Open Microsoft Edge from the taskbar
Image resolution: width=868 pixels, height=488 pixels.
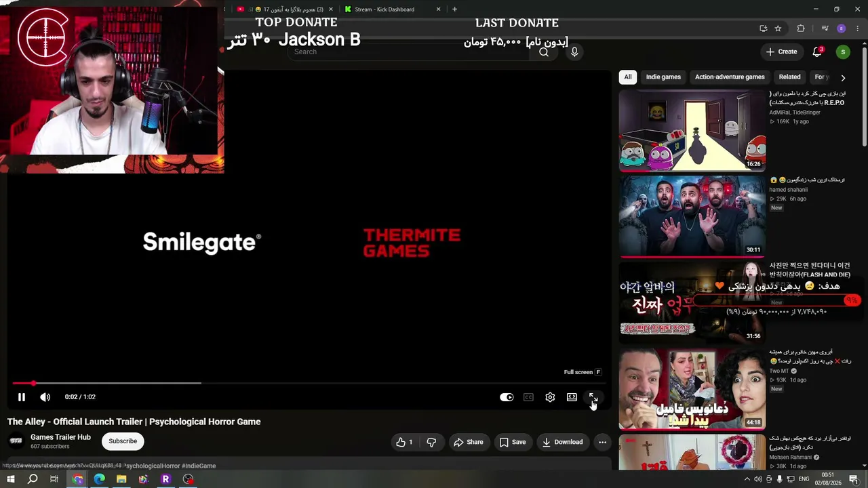[100, 479]
